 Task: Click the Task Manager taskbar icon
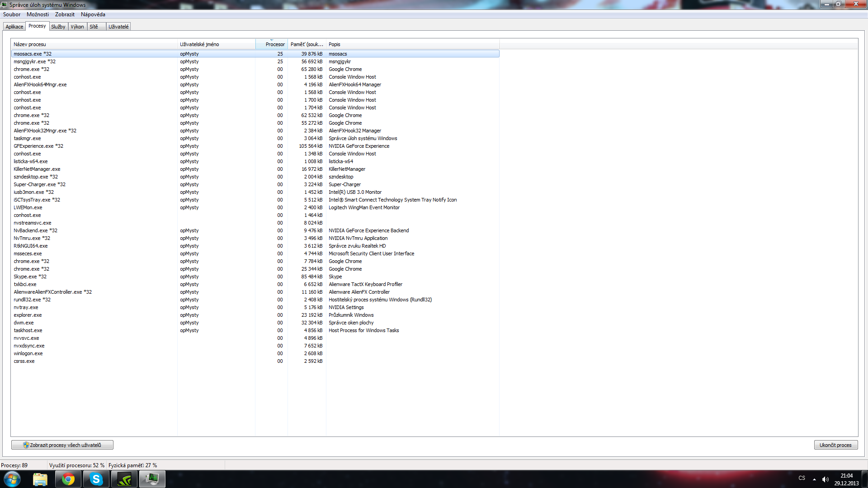pyautogui.click(x=152, y=479)
